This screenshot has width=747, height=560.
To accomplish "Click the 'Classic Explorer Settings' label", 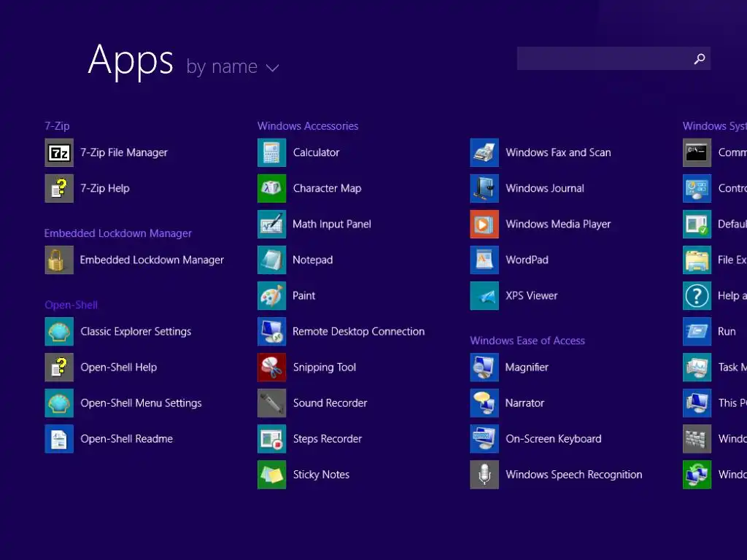I will click(136, 332).
